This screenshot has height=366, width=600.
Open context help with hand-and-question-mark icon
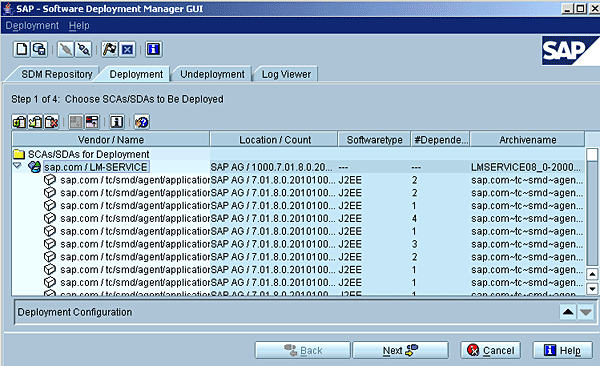[x=142, y=122]
